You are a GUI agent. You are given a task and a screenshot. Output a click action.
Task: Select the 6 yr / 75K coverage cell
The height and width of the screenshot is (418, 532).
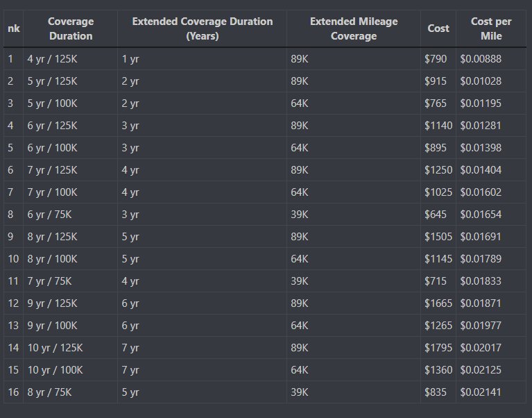pos(71,215)
